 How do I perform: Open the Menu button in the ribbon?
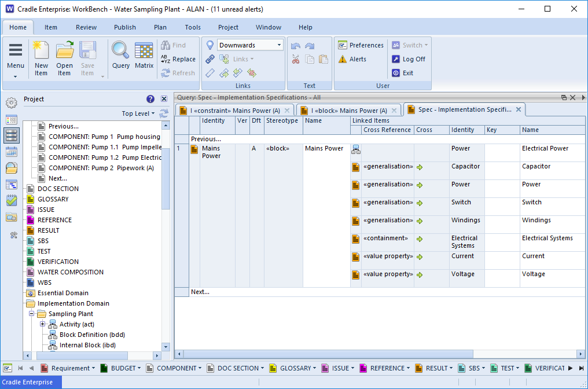pos(16,58)
